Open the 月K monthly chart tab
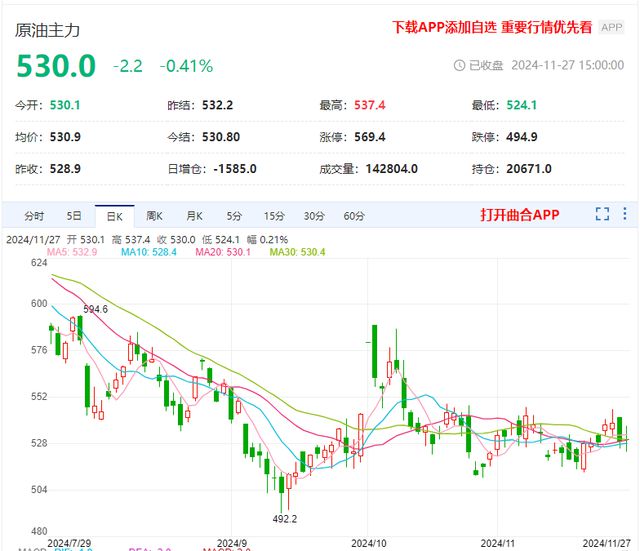Screen dimensions: 640x551 pos(193,216)
